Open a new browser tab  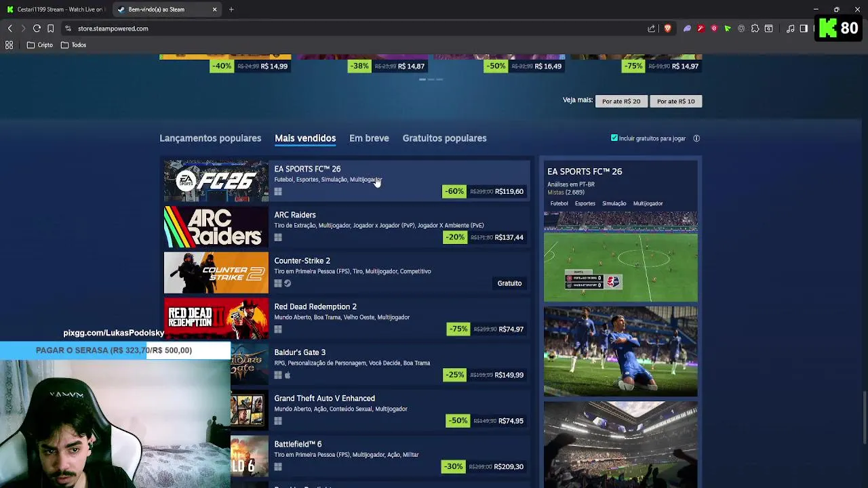click(x=231, y=9)
